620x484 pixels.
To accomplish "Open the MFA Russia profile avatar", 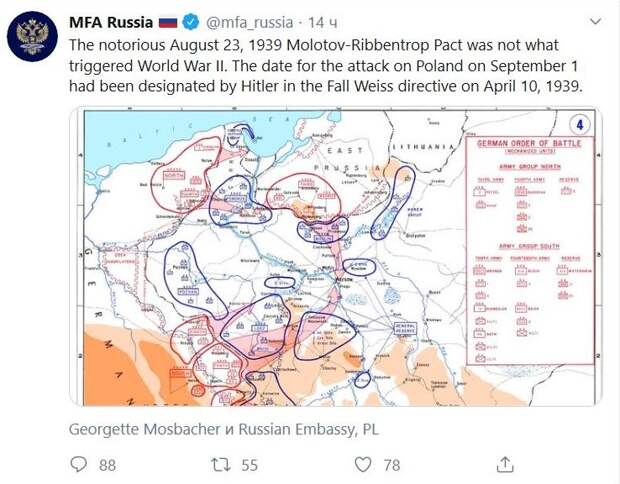I will [32, 36].
